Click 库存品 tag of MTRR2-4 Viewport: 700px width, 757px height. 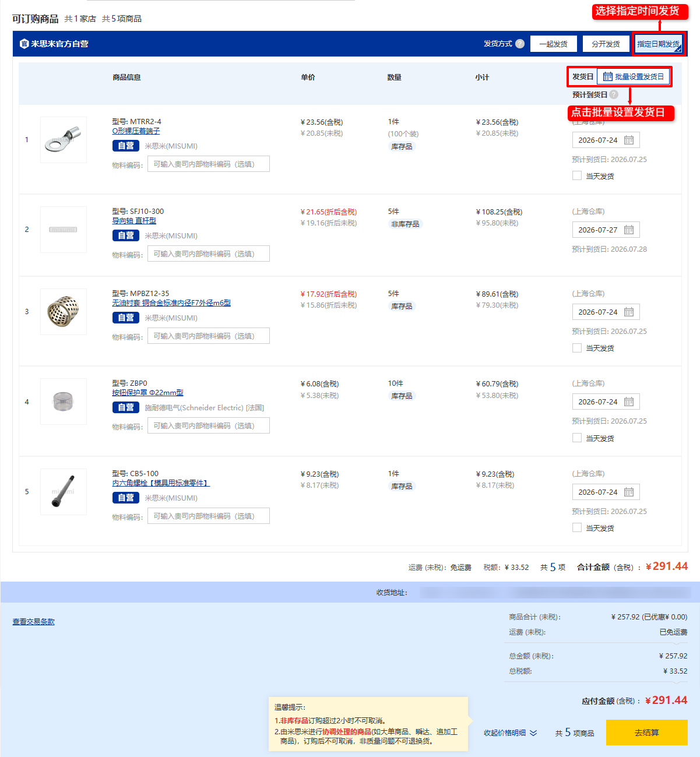[x=402, y=147]
